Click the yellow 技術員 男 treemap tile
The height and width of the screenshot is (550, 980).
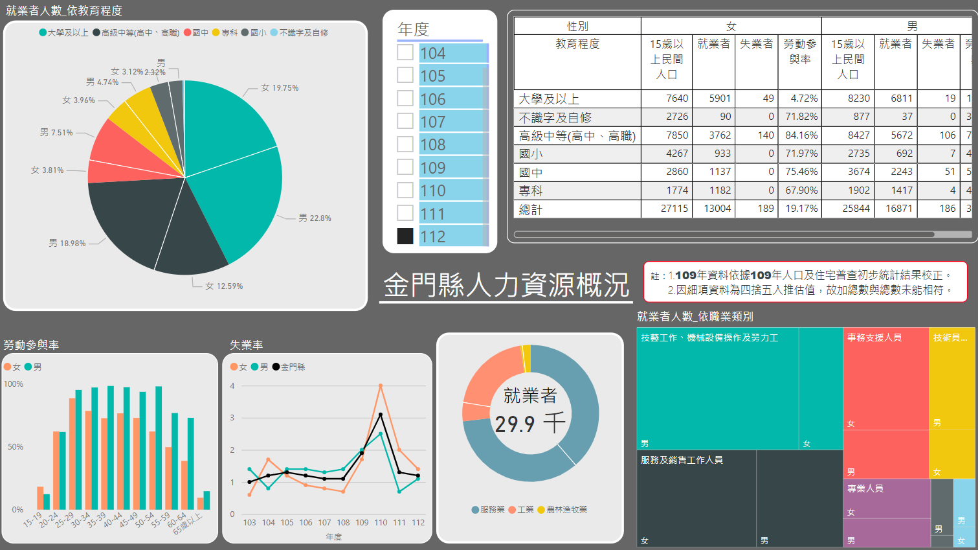[x=952, y=379]
